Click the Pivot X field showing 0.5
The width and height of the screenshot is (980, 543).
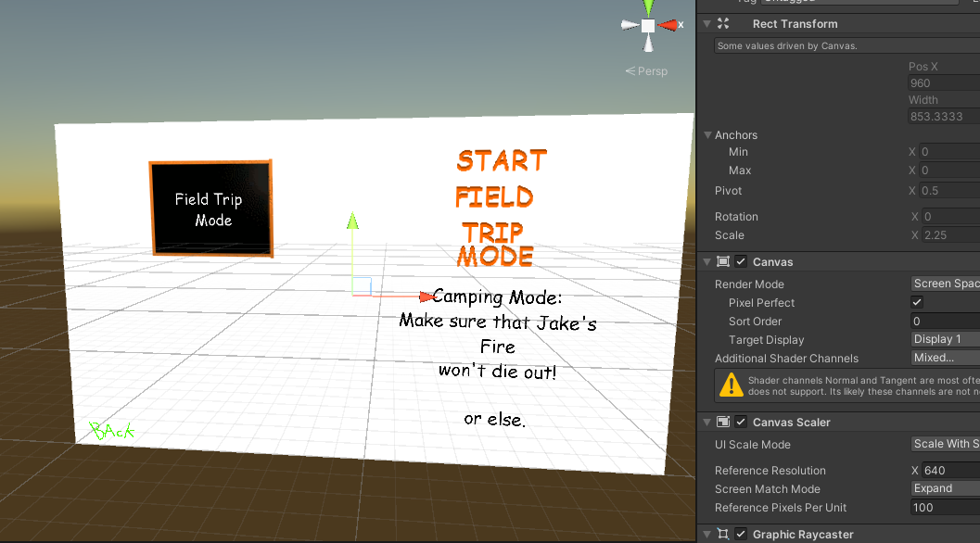tap(950, 191)
